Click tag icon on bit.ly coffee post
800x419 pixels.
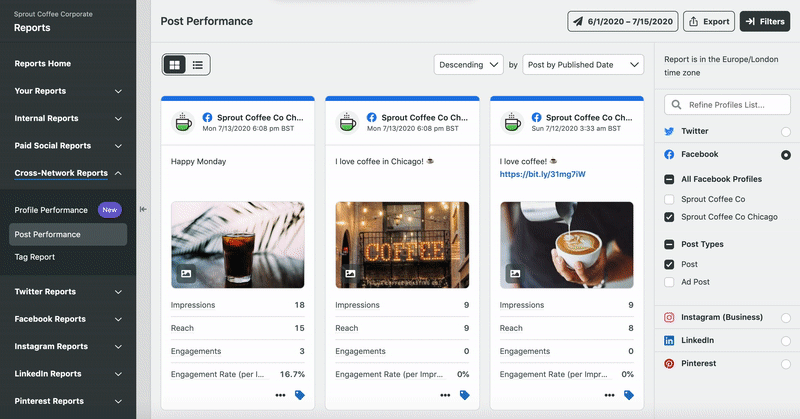[629, 395]
